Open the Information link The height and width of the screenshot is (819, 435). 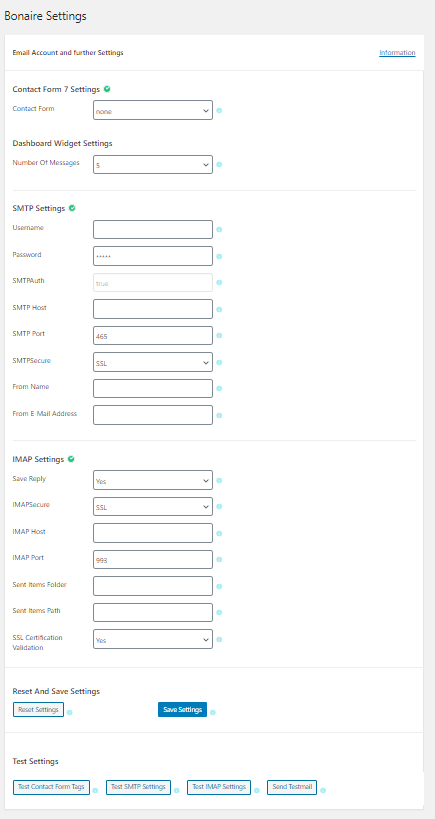point(397,53)
